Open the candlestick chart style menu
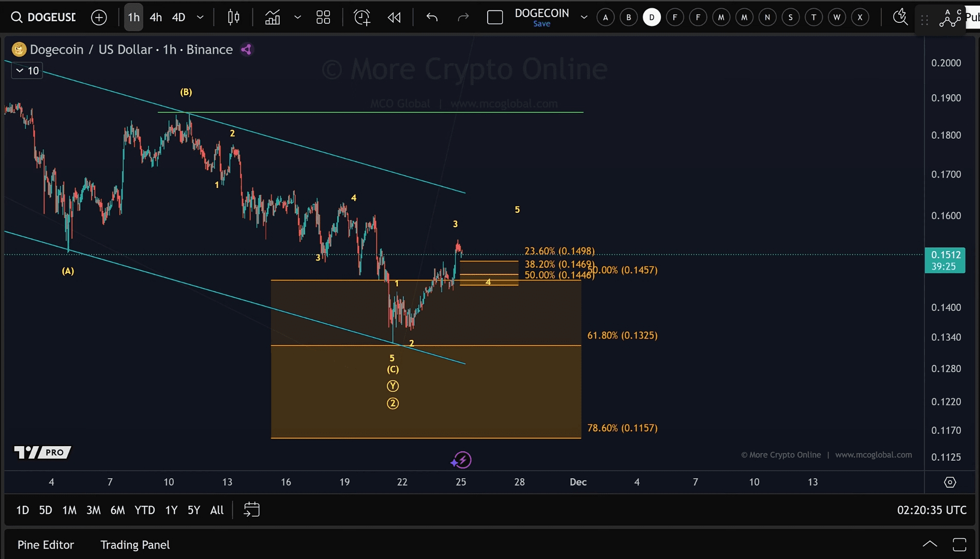 point(234,18)
